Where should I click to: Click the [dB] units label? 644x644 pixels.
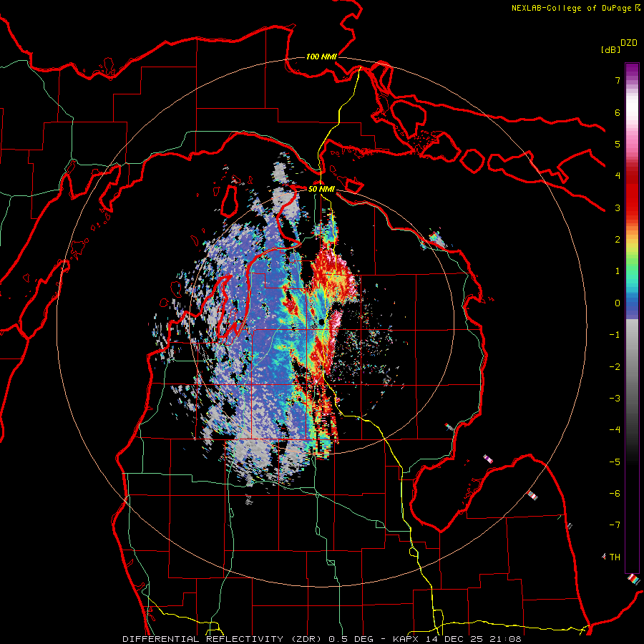point(610,49)
